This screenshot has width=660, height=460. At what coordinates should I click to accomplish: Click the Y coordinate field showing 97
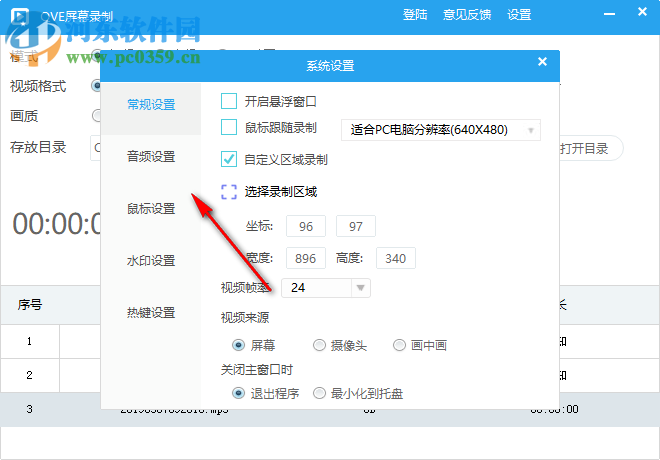356,226
